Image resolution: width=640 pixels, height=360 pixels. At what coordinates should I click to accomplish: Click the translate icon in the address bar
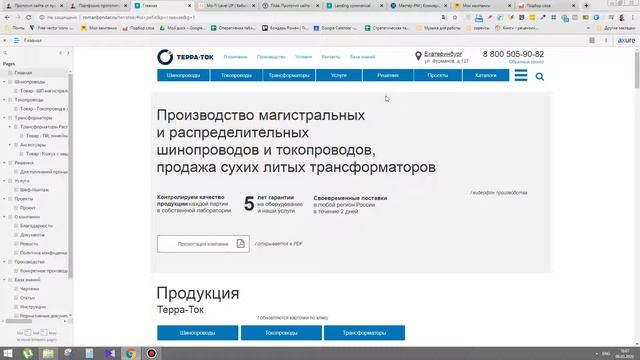tap(444, 18)
